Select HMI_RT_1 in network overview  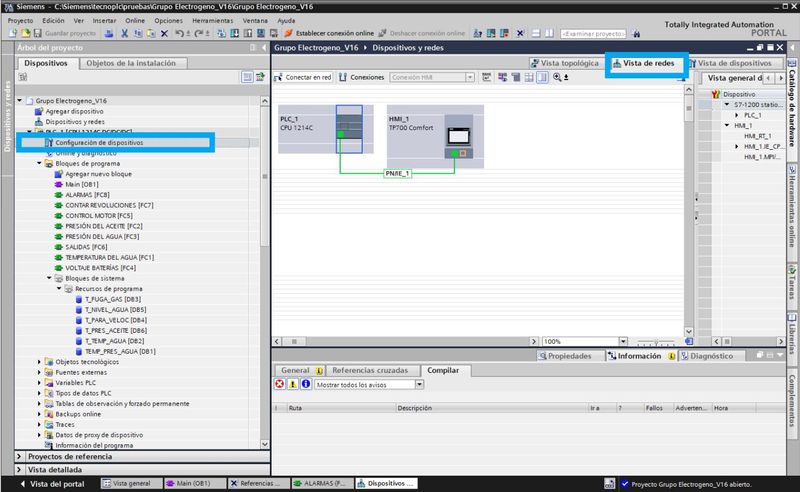pos(757,136)
